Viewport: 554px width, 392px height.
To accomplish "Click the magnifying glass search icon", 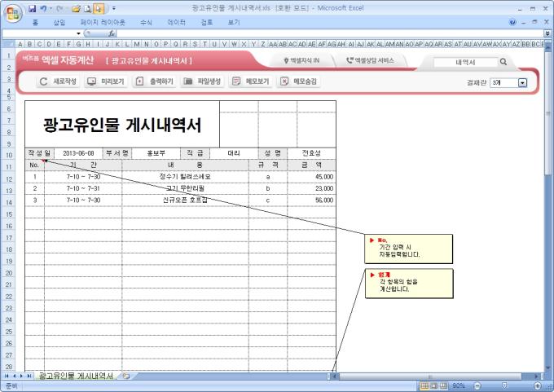I will coord(503,62).
